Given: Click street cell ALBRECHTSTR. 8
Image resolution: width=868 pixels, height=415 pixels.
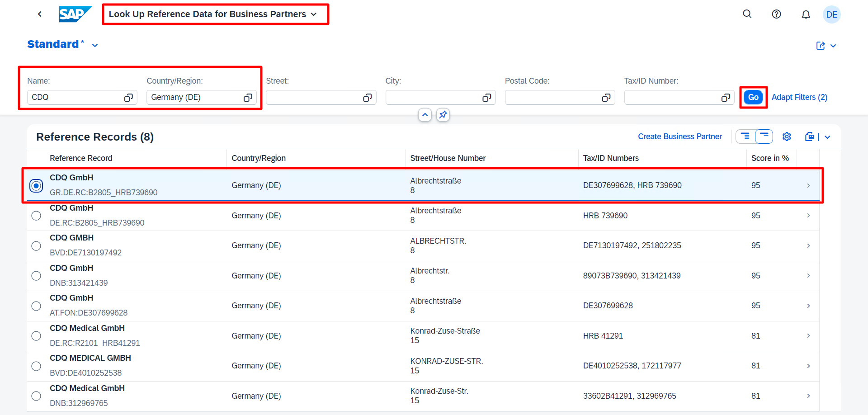Looking at the screenshot, I should [x=438, y=245].
